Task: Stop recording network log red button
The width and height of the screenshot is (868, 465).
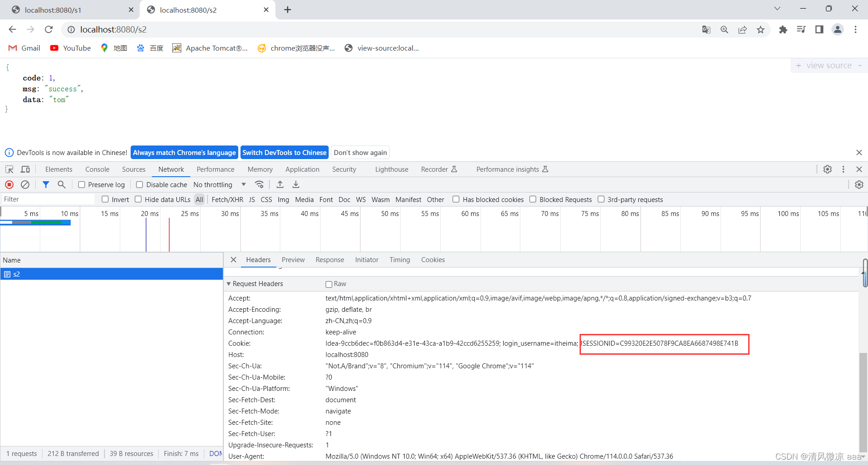Action: click(x=9, y=184)
